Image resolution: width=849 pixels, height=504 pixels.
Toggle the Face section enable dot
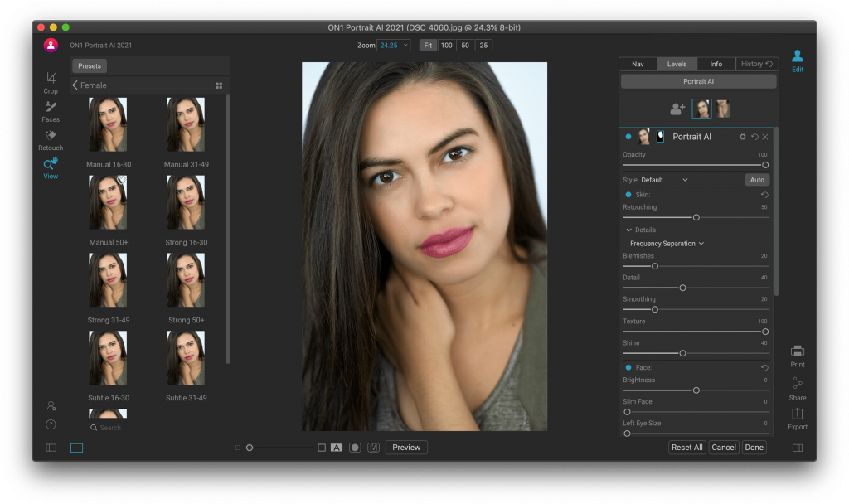tap(628, 367)
